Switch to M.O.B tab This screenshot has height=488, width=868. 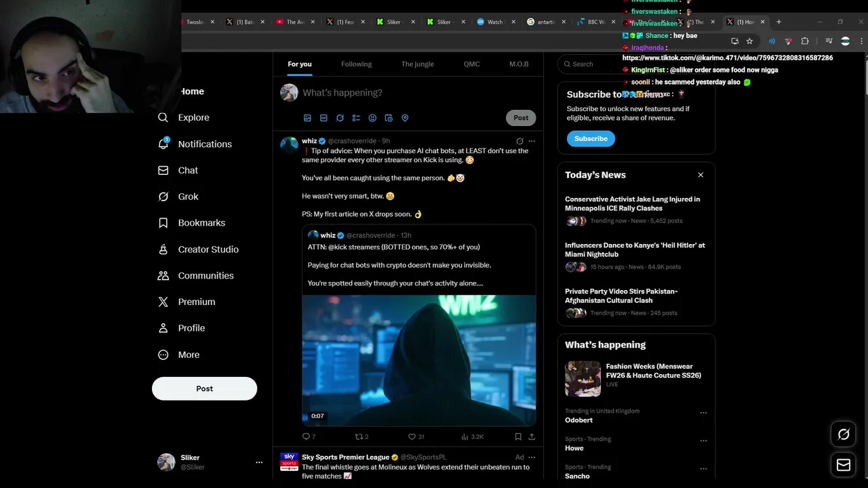519,64
